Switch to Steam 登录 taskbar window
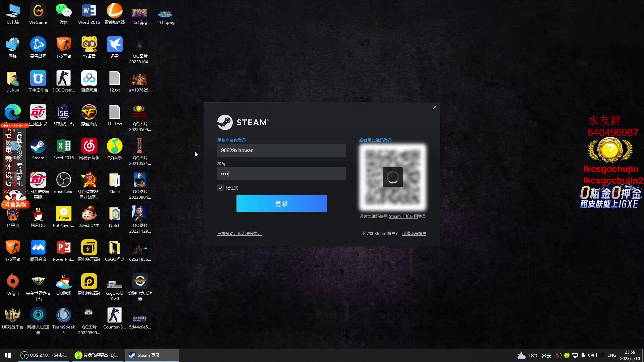644x362 pixels. click(152, 355)
